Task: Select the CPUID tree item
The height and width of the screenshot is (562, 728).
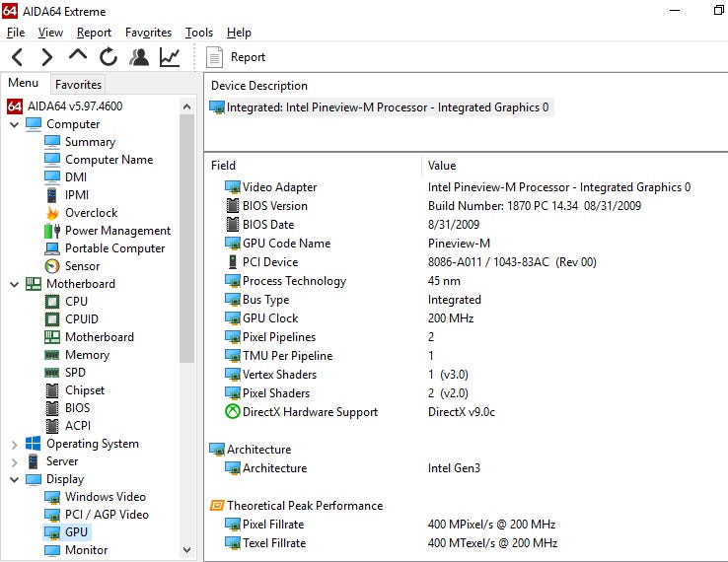Action: [x=71, y=319]
